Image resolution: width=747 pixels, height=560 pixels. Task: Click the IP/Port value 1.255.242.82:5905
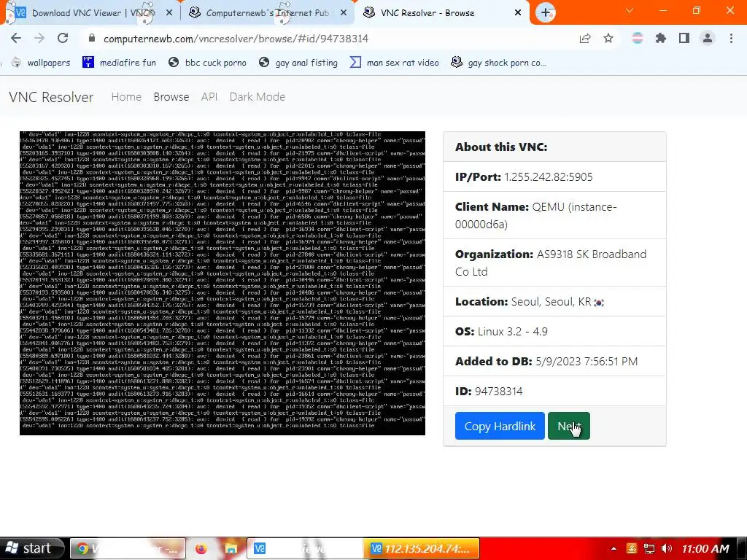(x=549, y=176)
